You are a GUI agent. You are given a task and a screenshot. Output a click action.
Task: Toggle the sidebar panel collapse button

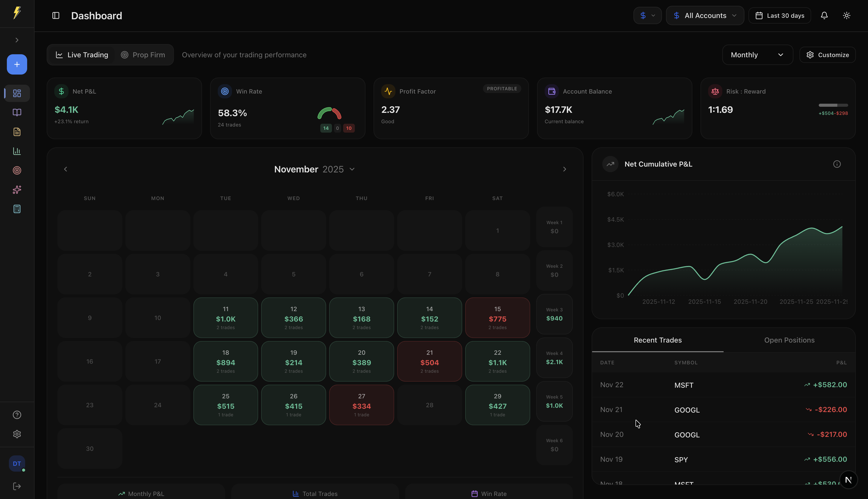(x=56, y=15)
